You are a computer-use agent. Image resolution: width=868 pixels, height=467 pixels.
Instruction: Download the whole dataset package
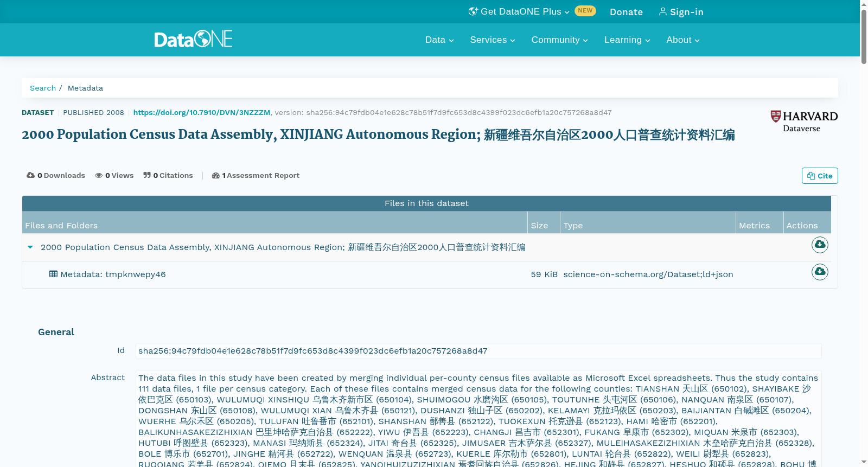[820, 245]
